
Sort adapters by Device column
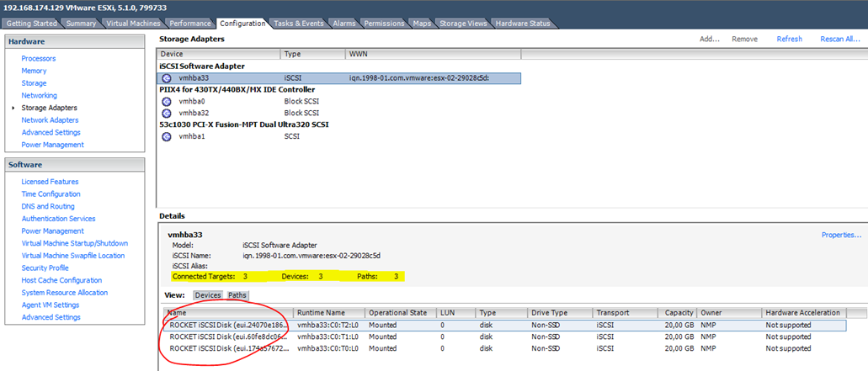[219, 54]
